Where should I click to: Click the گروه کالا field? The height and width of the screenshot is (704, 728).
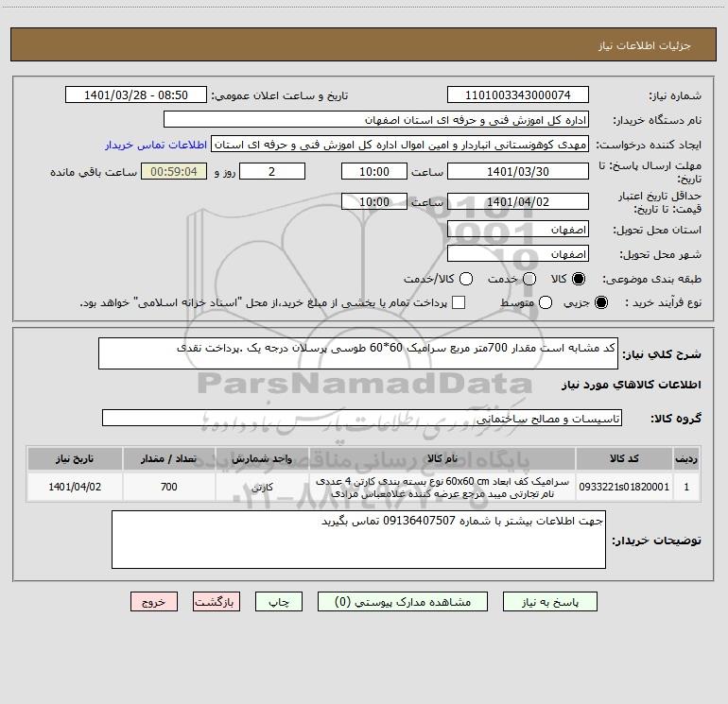point(362,418)
